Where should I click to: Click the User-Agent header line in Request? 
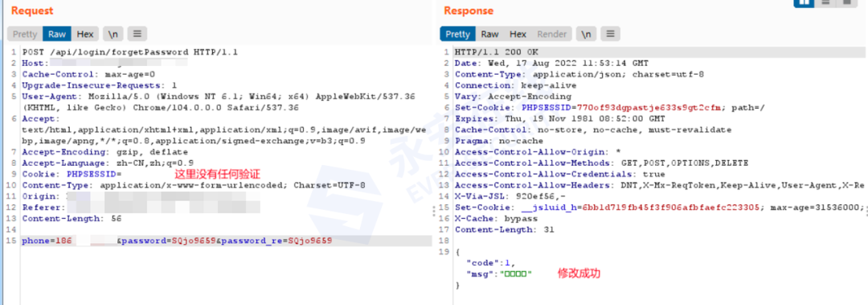pos(219,102)
